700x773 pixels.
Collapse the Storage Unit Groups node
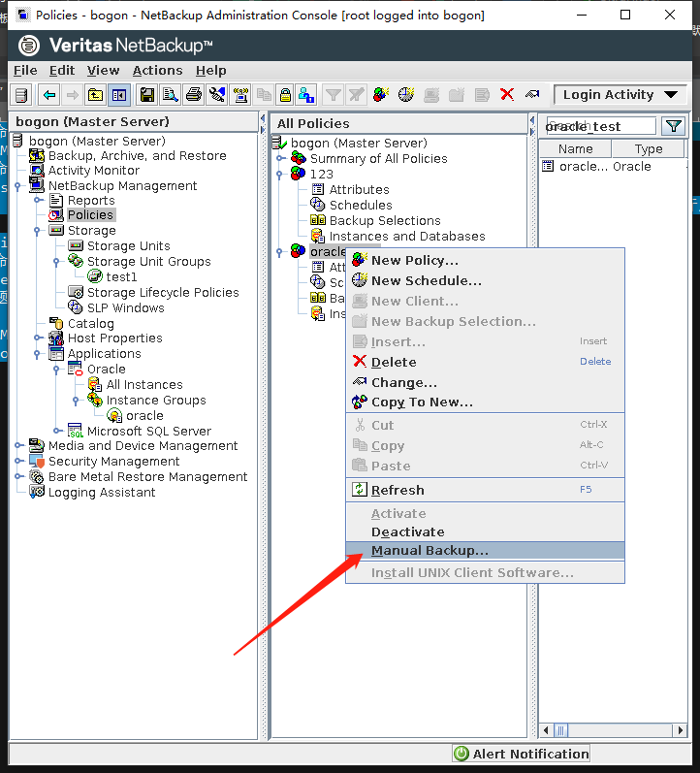pyautogui.click(x=56, y=262)
